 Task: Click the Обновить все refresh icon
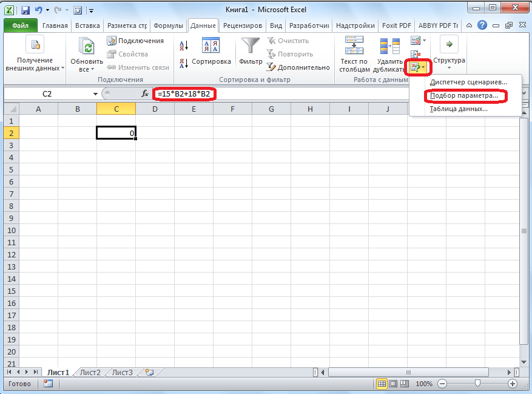pyautogui.click(x=86, y=47)
